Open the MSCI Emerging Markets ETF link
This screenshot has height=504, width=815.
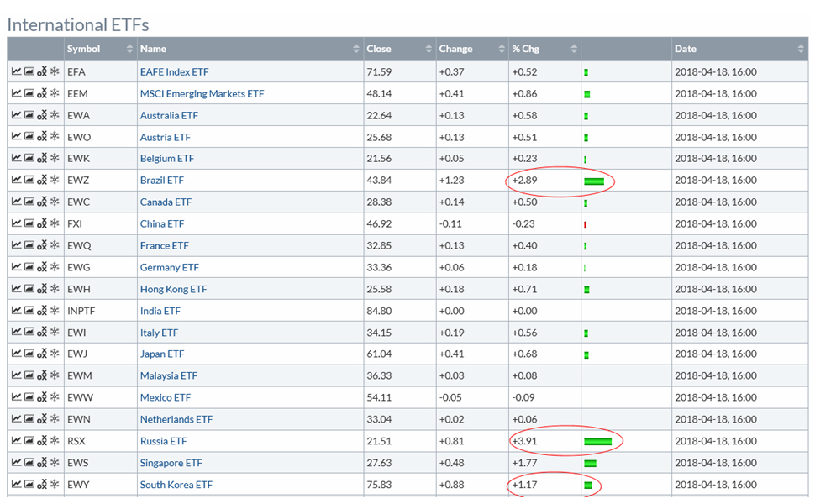(202, 94)
